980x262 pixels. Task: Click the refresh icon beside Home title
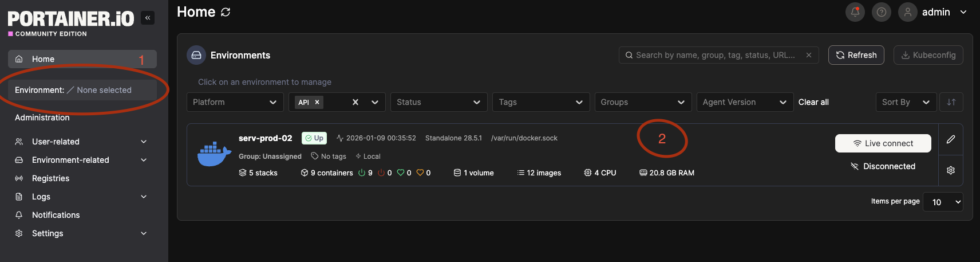pos(226,12)
